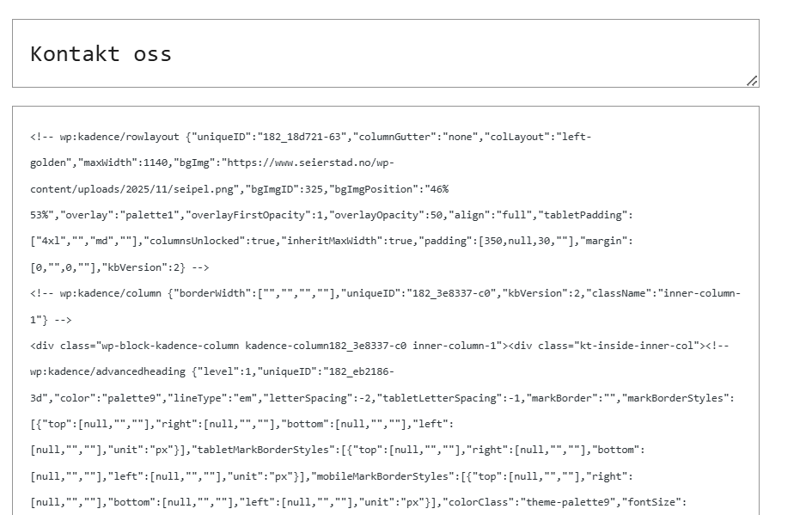Select the "inner-column-" className text
This screenshot has width=812, height=515.
click(x=699, y=293)
